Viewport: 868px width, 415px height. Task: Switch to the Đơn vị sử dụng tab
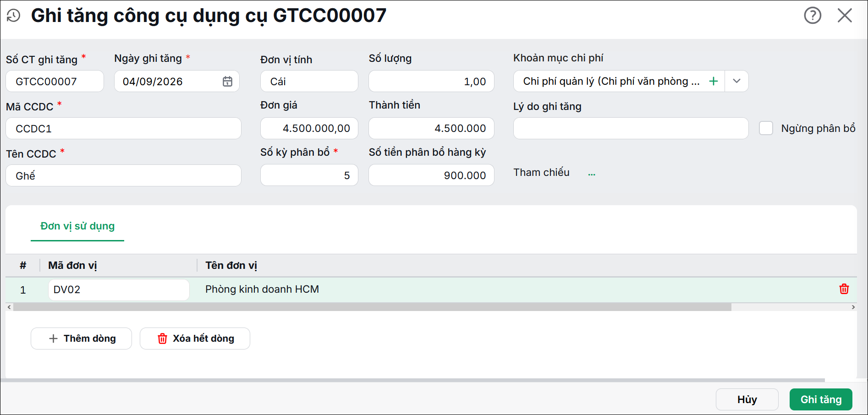point(77,226)
